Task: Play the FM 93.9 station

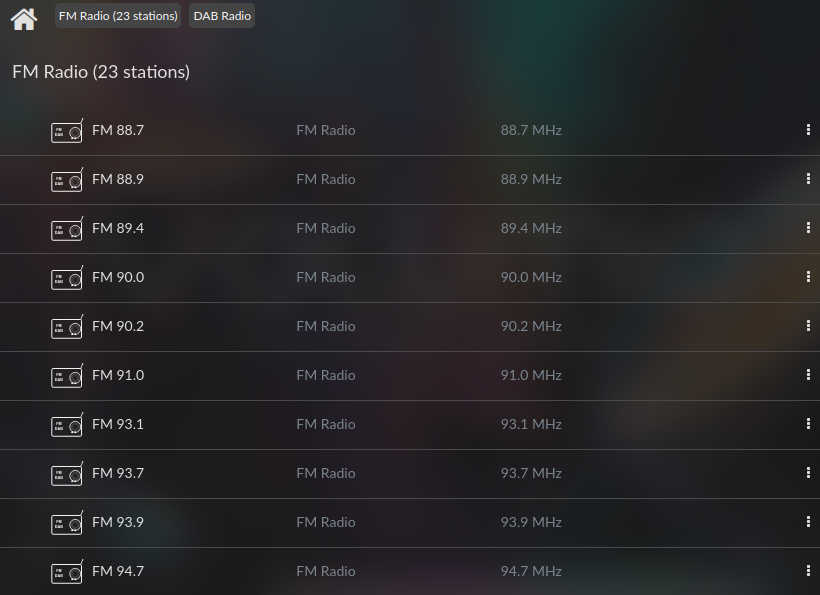Action: pos(118,522)
